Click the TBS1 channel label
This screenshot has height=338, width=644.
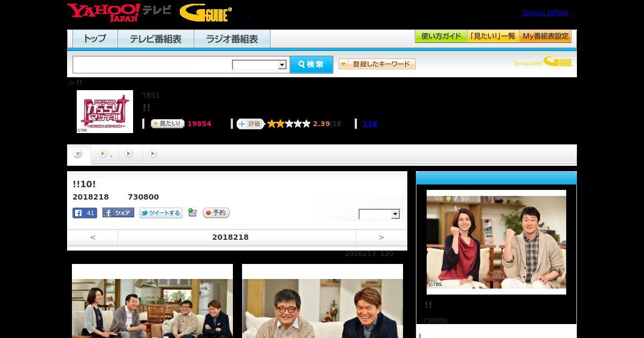pos(151,95)
